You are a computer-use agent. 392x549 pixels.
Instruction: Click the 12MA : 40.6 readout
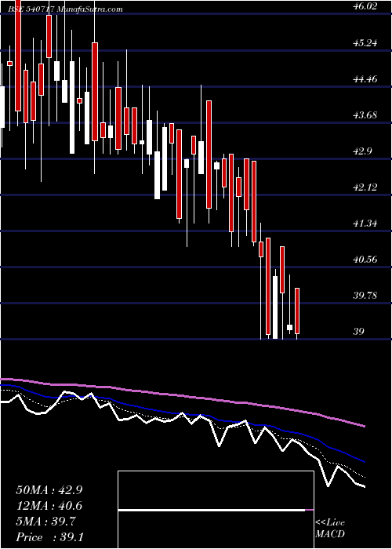[x=49, y=506]
